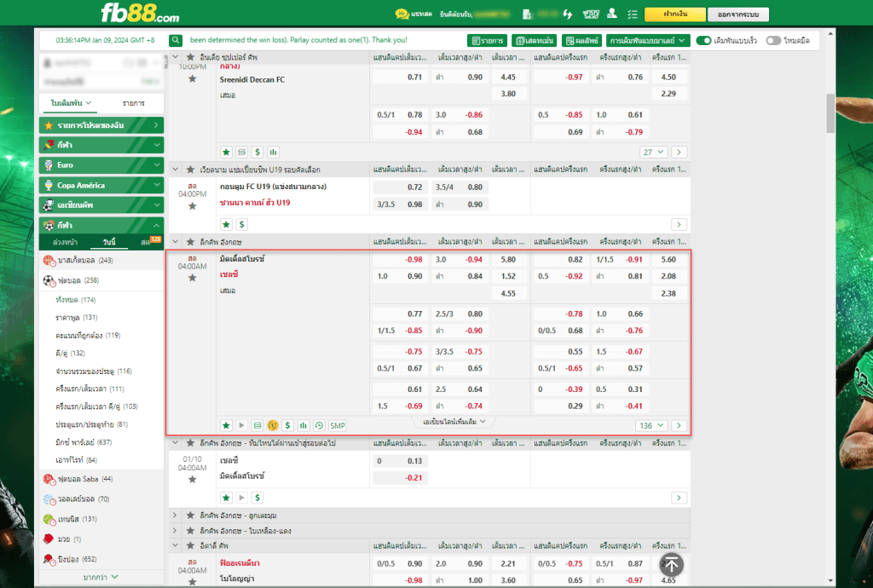The image size is (873, 588).
Task: Collapse the อินเดีย ซุปเปอร์ คัพ league chevron
Action: (176, 57)
